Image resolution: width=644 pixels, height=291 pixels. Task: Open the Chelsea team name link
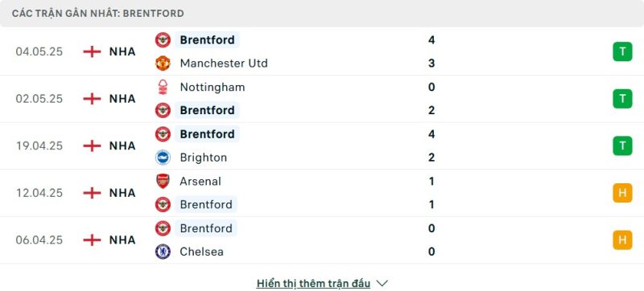[x=202, y=252]
